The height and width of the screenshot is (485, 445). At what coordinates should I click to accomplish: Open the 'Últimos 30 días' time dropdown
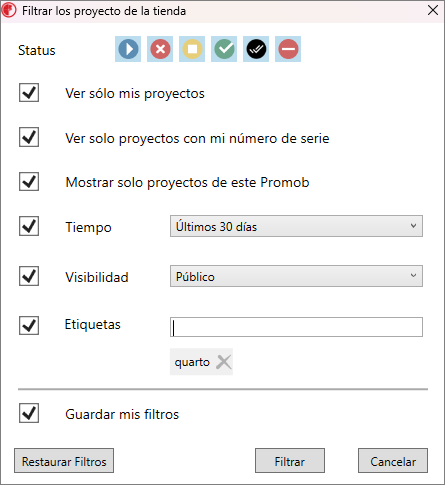[x=296, y=226]
